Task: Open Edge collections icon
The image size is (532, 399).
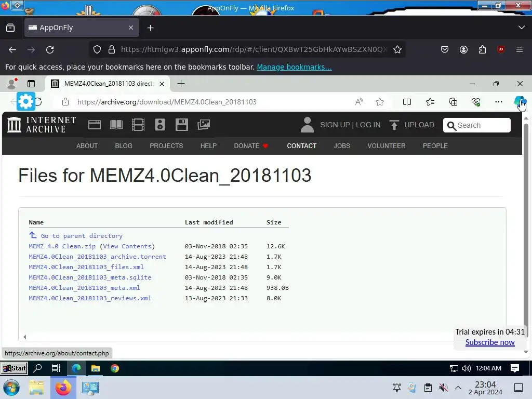Action: click(x=453, y=102)
